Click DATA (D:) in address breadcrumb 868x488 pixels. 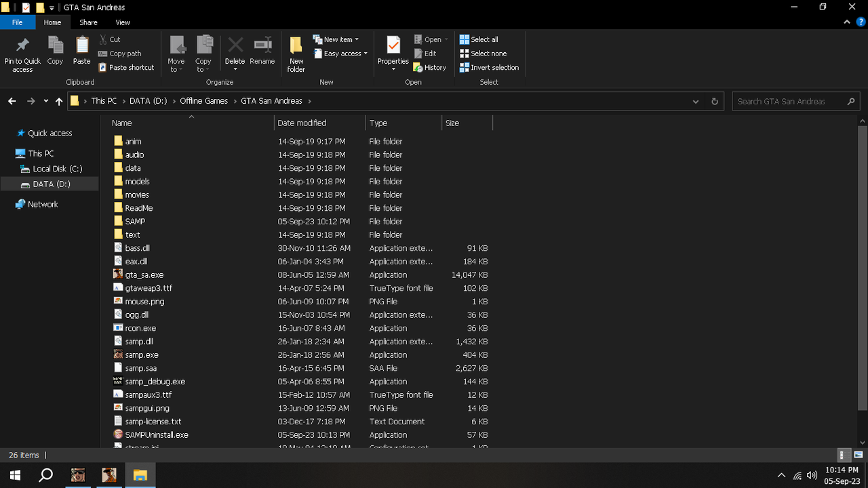coord(149,101)
